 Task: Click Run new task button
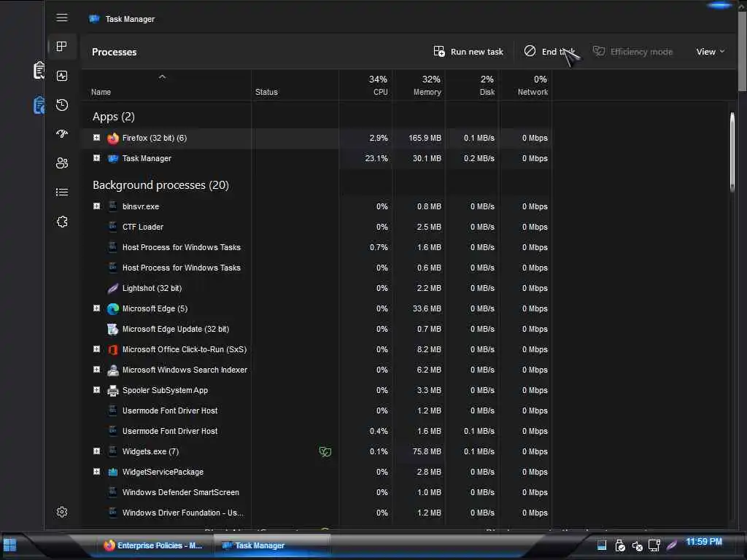[468, 52]
